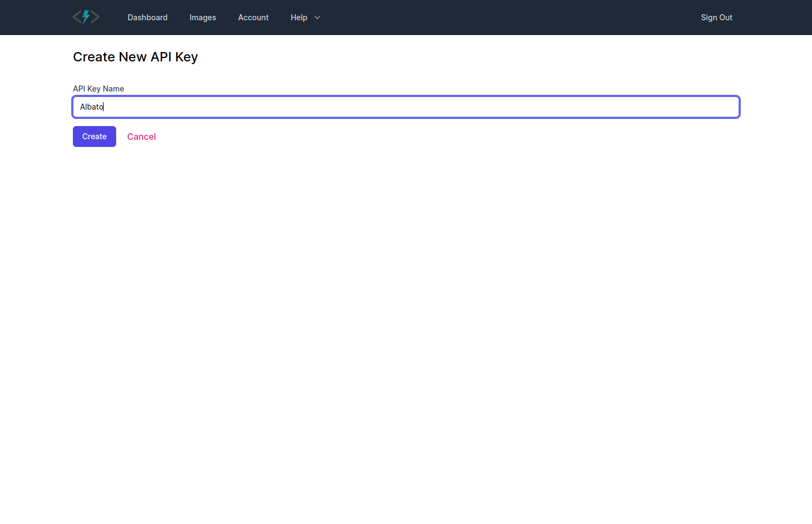Click the lightning bolt logo icon
Viewport: 812px width, 524px height.
[x=86, y=17]
